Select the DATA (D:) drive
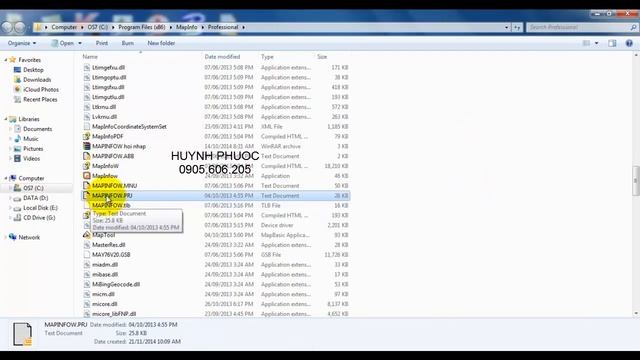This screenshot has height=360, width=640. pos(36,198)
